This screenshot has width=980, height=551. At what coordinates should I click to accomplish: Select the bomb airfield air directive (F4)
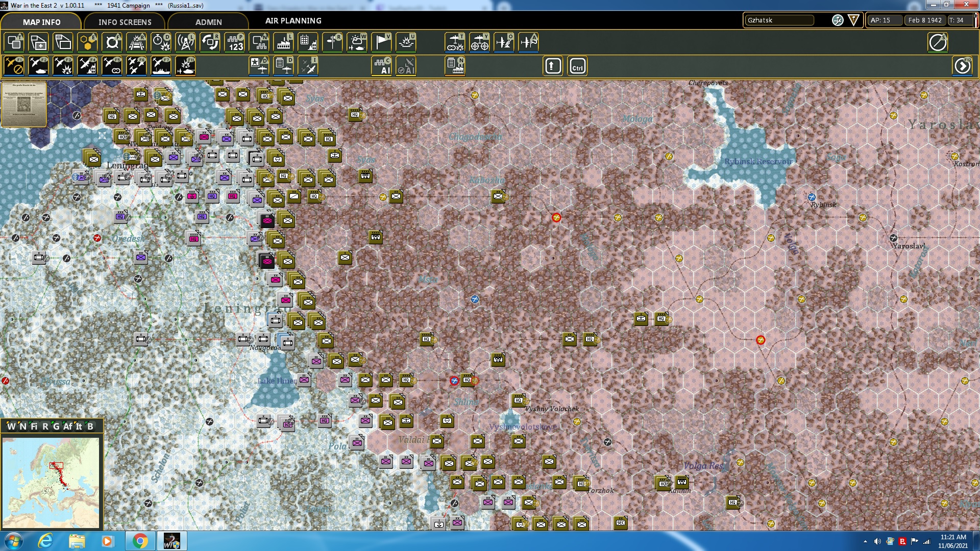point(87,65)
